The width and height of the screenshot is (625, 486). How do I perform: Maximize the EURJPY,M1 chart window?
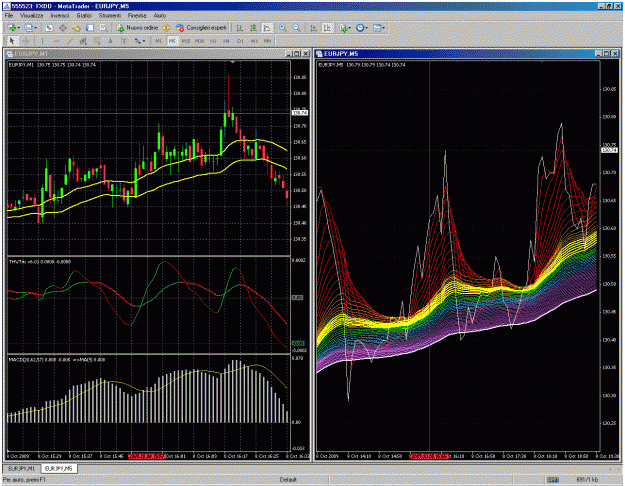tap(297, 53)
